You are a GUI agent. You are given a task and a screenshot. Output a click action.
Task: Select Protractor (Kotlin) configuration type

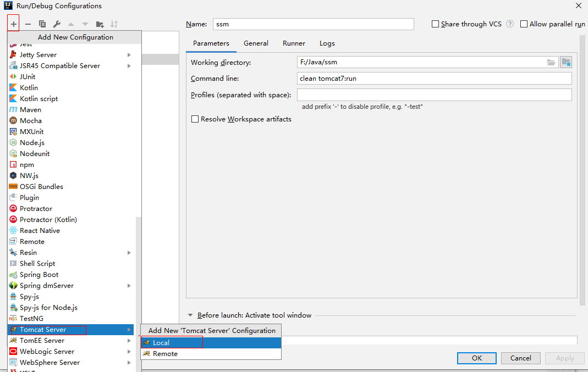(x=71, y=220)
